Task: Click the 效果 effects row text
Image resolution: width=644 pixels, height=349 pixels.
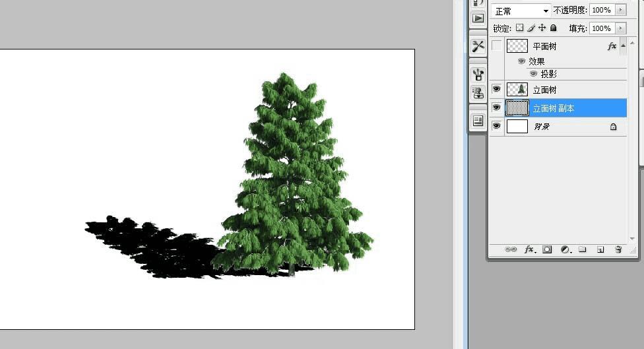Action: 536,61
